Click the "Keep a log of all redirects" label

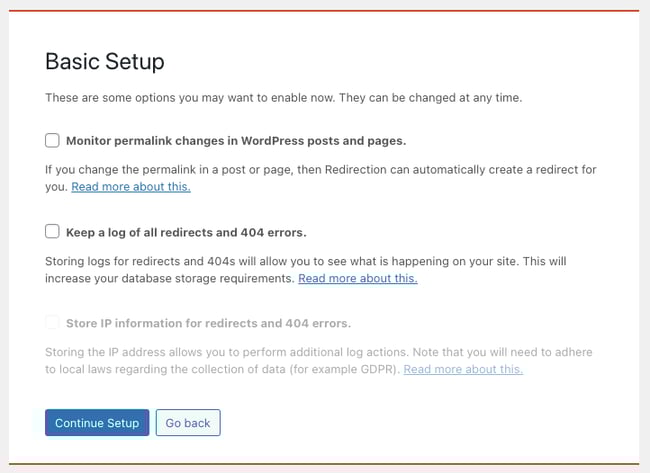point(186,232)
